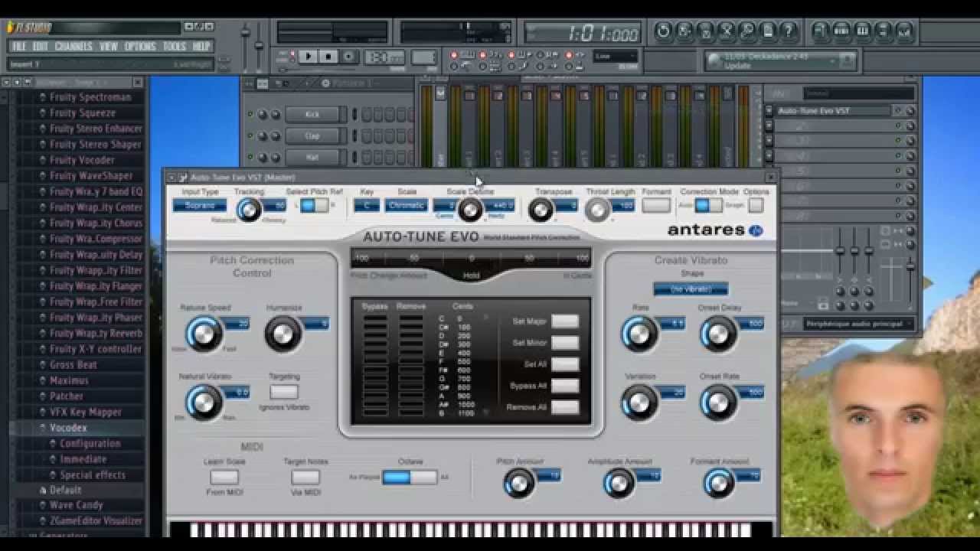Toggle Target Notes Via MIDI
Image resolution: width=980 pixels, height=551 pixels.
(x=305, y=477)
